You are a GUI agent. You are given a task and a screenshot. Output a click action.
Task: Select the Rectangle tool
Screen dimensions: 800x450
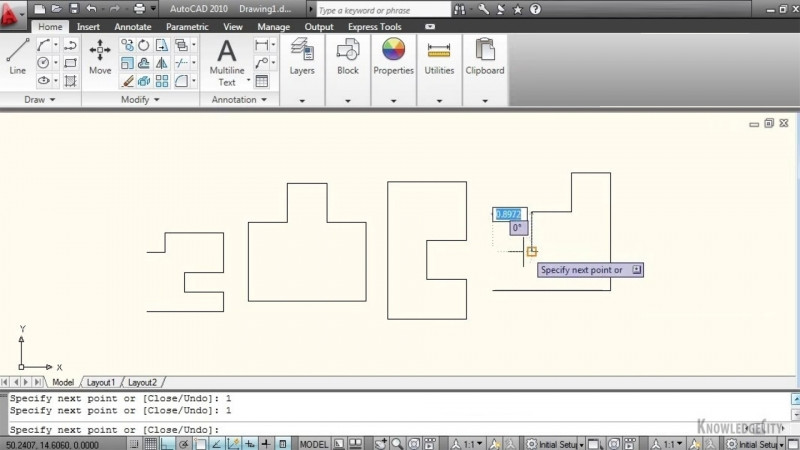point(70,63)
